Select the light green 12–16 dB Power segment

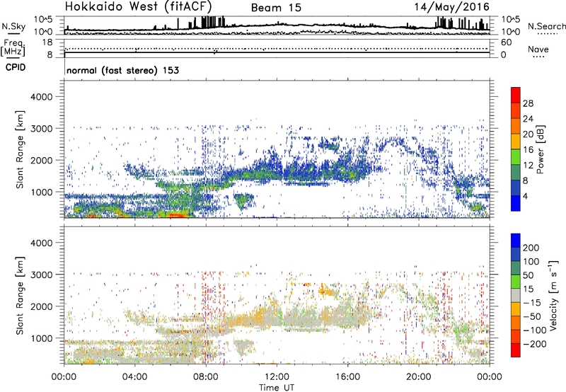516,157
